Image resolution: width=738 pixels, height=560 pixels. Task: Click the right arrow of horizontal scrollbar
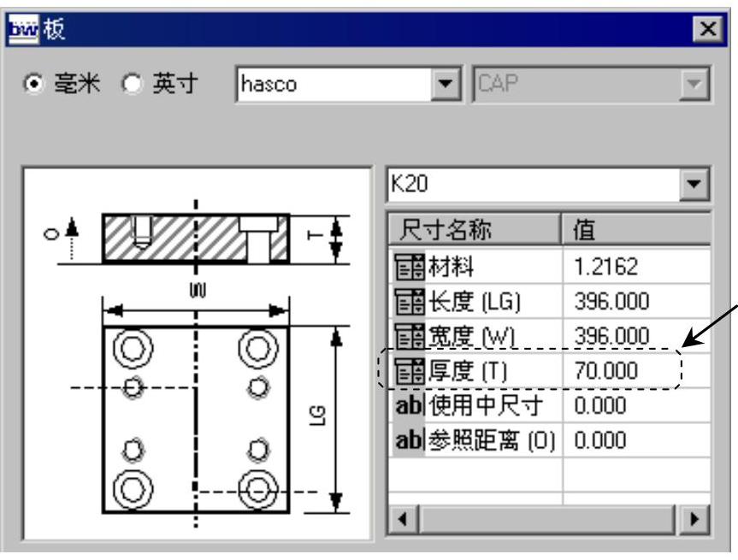(694, 520)
